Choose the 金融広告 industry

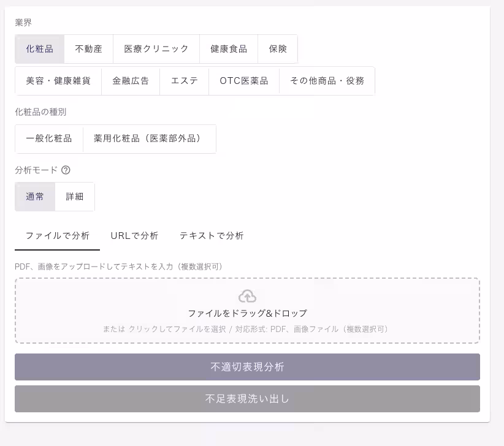coord(131,80)
